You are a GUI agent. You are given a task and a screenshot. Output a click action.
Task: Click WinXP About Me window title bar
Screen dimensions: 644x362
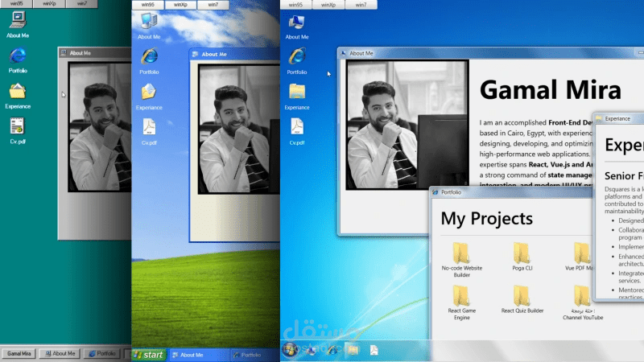(234, 54)
